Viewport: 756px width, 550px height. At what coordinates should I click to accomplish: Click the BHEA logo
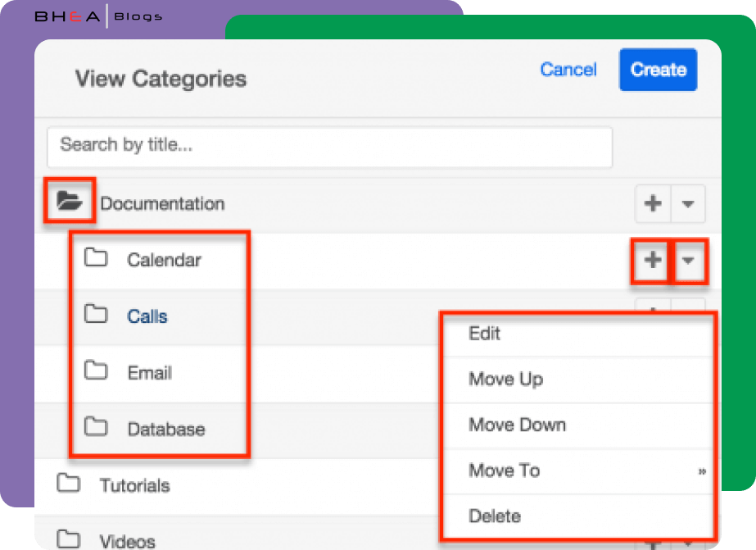coord(67,16)
